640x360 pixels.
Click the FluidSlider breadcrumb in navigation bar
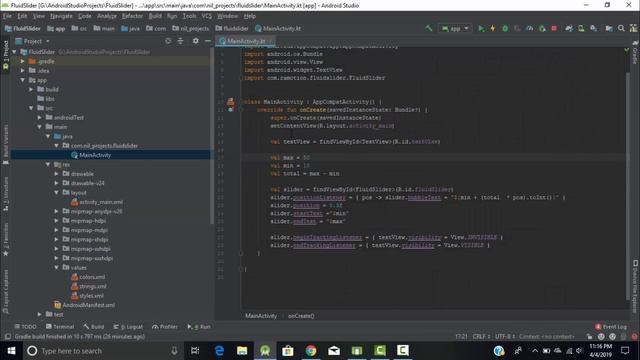click(23, 28)
